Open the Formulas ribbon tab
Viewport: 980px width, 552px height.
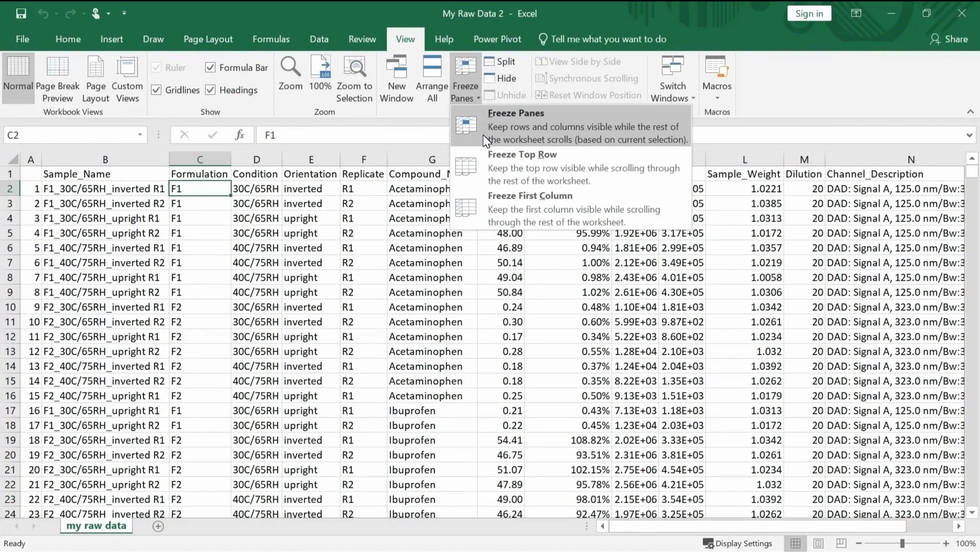271,39
